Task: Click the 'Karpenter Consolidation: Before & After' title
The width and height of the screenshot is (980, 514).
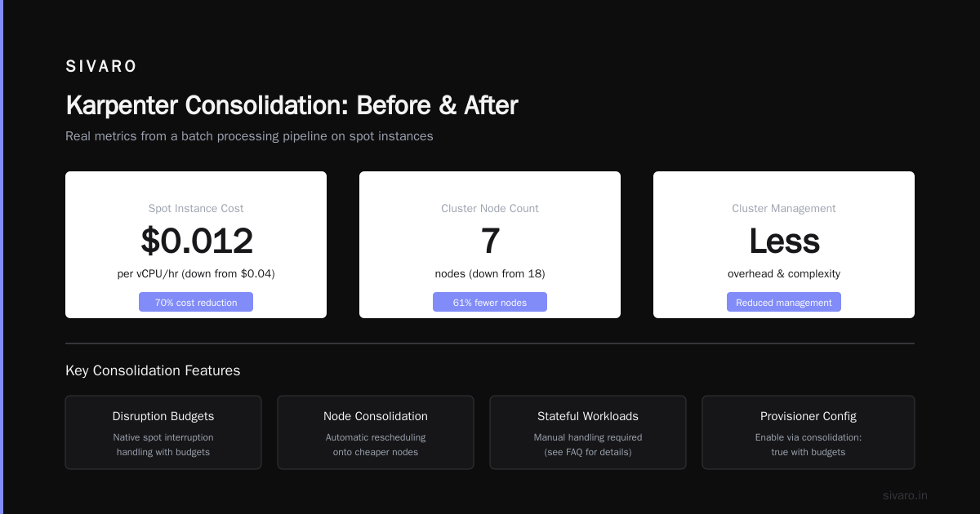Action: click(292, 105)
